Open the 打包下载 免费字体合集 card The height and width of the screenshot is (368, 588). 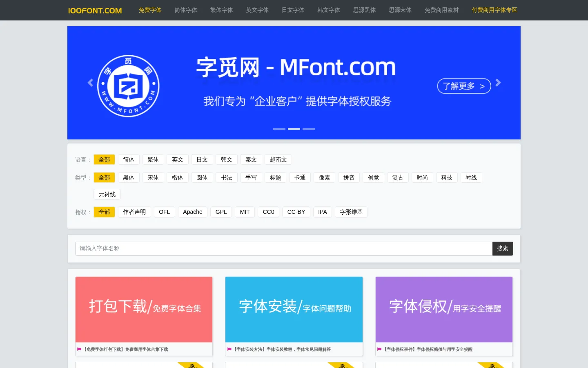(144, 310)
